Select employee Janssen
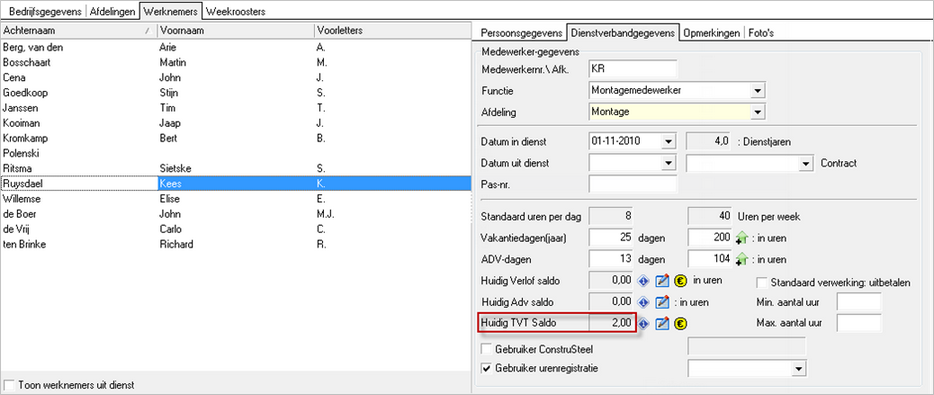The height and width of the screenshot is (395, 934). coord(235,108)
